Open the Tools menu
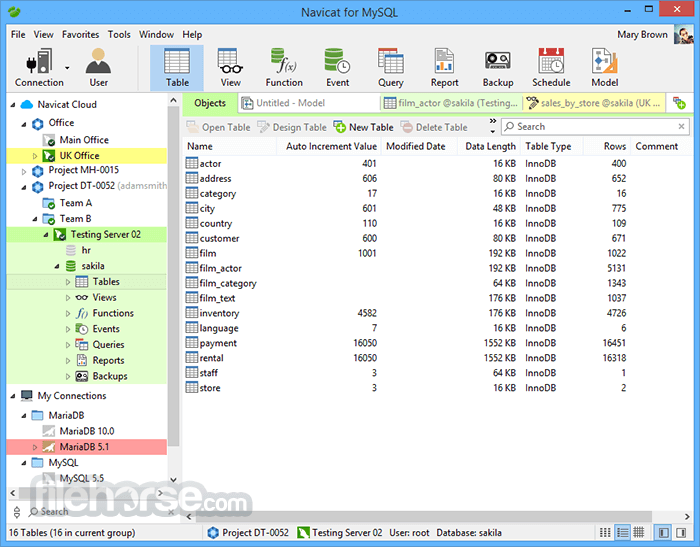Viewport: 700px width, 547px height. (119, 34)
